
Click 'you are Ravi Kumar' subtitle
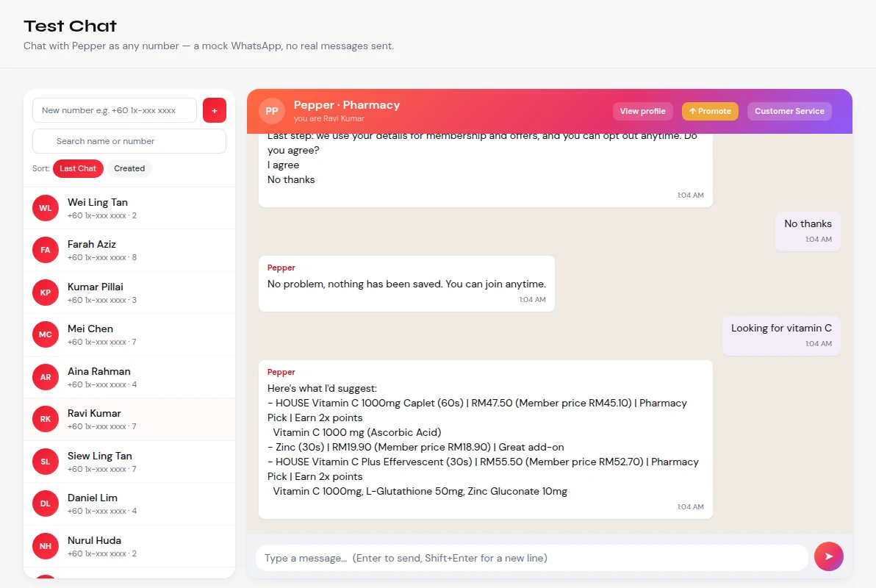point(329,118)
